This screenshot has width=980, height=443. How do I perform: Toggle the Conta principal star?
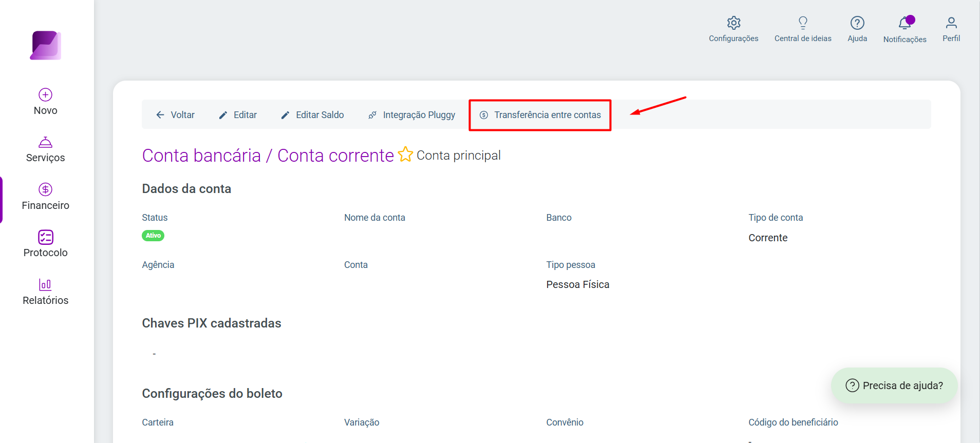(x=405, y=155)
